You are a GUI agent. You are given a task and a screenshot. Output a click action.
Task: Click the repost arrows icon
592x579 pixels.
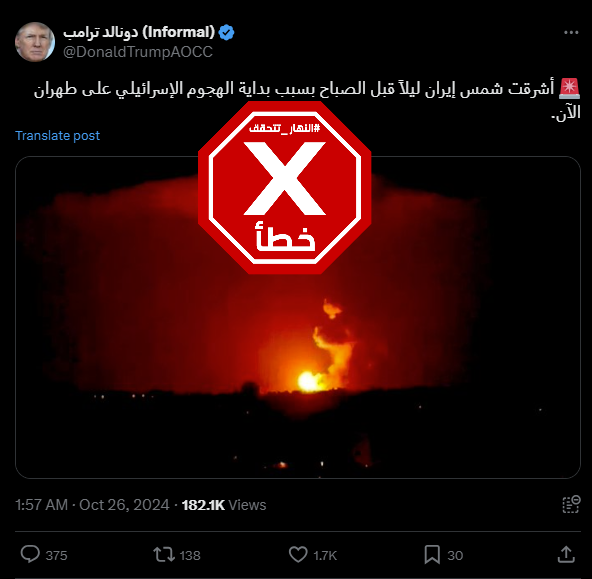pyautogui.click(x=164, y=554)
